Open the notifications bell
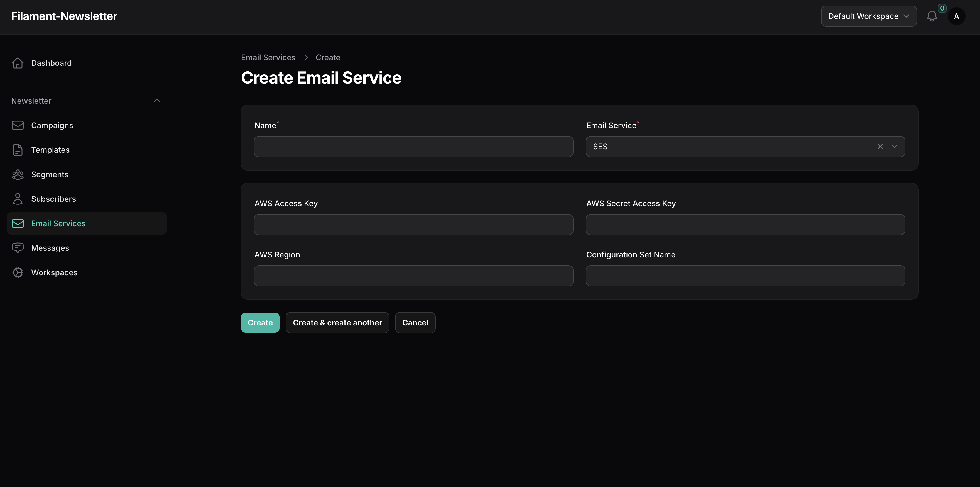The height and width of the screenshot is (487, 980). pyautogui.click(x=932, y=16)
